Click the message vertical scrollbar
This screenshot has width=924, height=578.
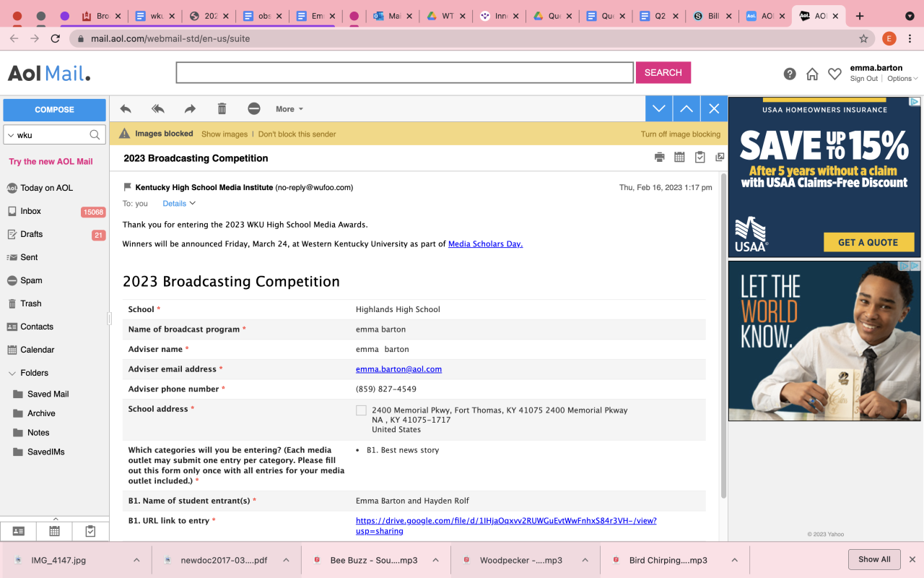coord(724,336)
